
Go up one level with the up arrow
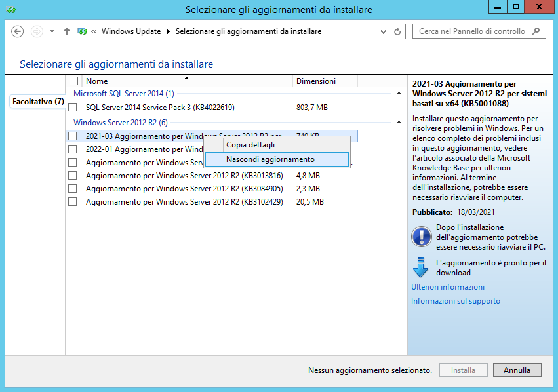(66, 31)
